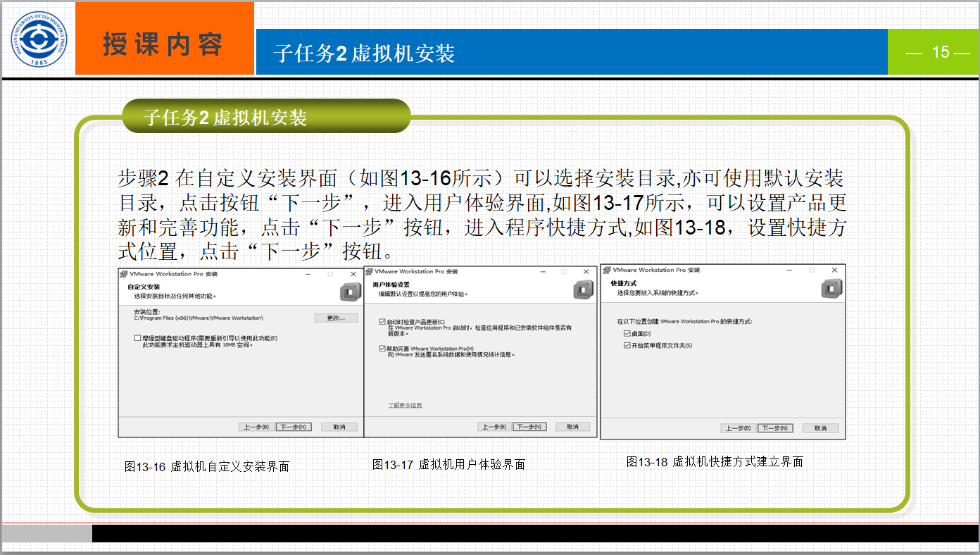Click the install path C:\Program Files (x86)\VMware
Screen dimensions: 980x555
click(x=199, y=318)
